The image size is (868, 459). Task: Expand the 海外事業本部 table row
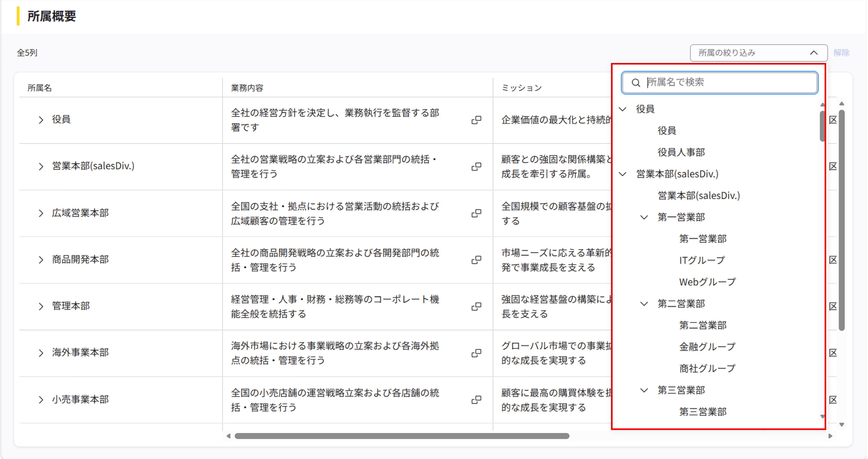pyautogui.click(x=41, y=353)
